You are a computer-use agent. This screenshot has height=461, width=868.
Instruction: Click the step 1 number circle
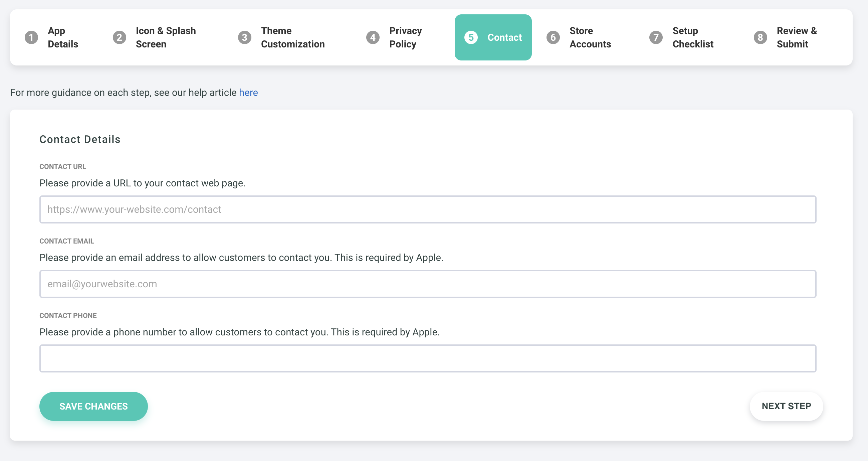point(31,37)
